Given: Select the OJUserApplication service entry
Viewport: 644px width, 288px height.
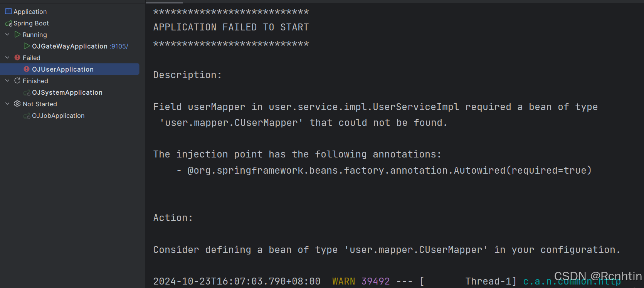Looking at the screenshot, I should [63, 69].
